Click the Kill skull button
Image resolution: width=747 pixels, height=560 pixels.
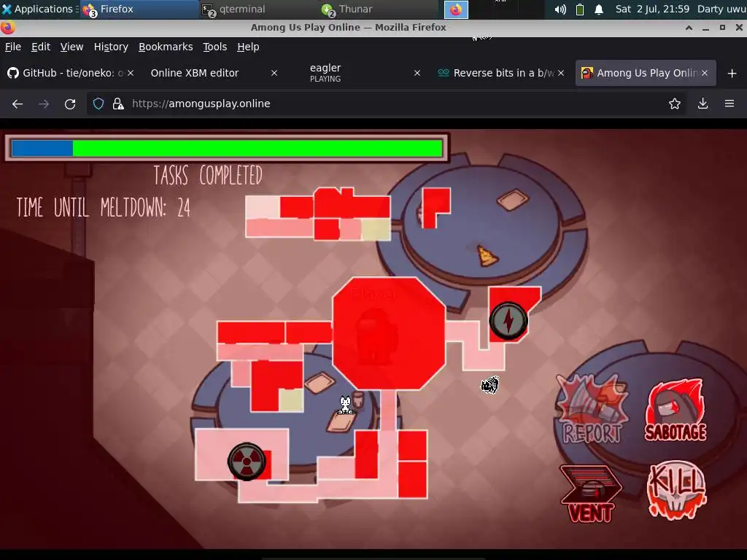coord(676,490)
